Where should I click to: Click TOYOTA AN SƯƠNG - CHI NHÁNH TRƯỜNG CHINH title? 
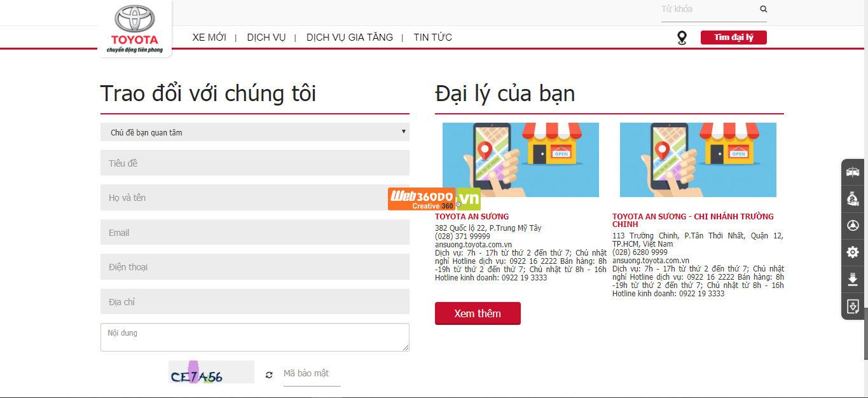pyautogui.click(x=693, y=221)
